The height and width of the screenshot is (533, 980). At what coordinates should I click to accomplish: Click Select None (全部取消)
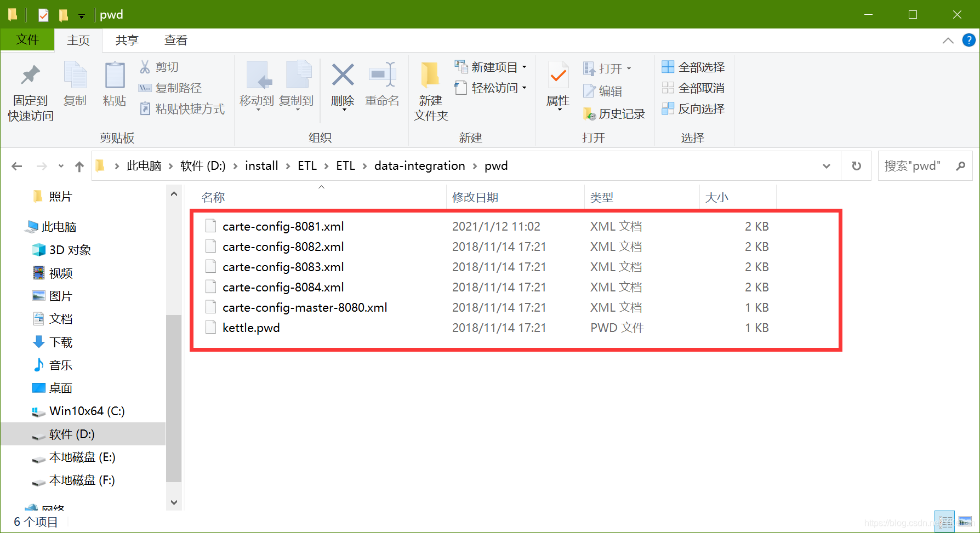click(x=693, y=88)
